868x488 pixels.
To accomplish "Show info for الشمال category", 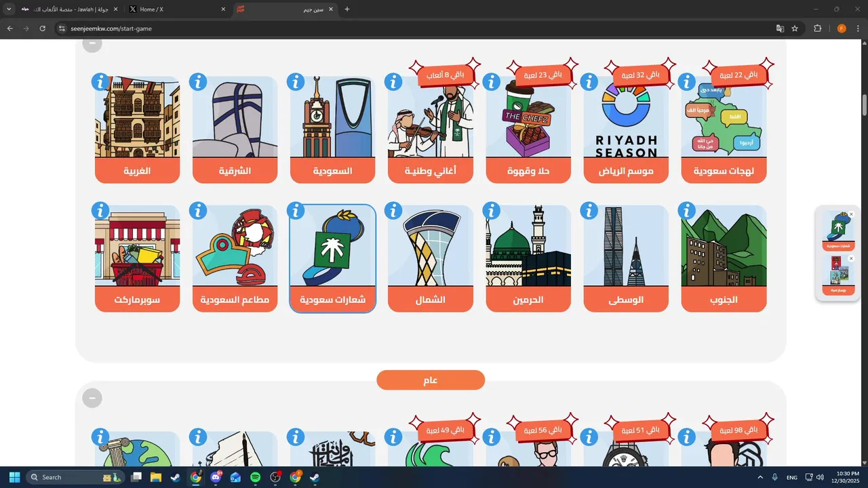I will coord(393,211).
